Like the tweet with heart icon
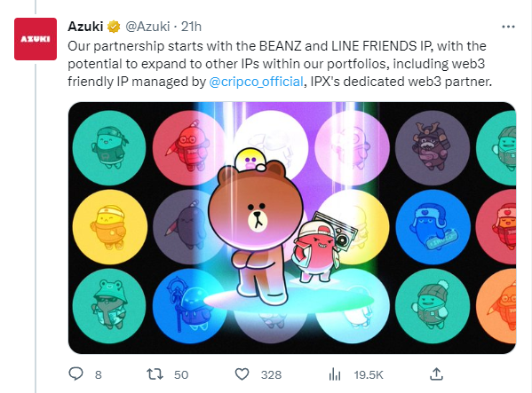The width and height of the screenshot is (532, 393). coord(242,374)
